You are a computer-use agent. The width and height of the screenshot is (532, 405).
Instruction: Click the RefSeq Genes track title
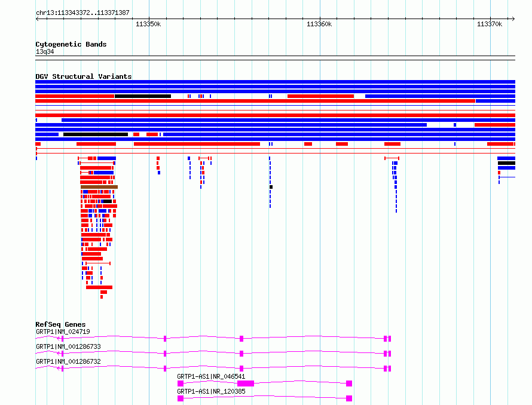pyautogui.click(x=60, y=324)
